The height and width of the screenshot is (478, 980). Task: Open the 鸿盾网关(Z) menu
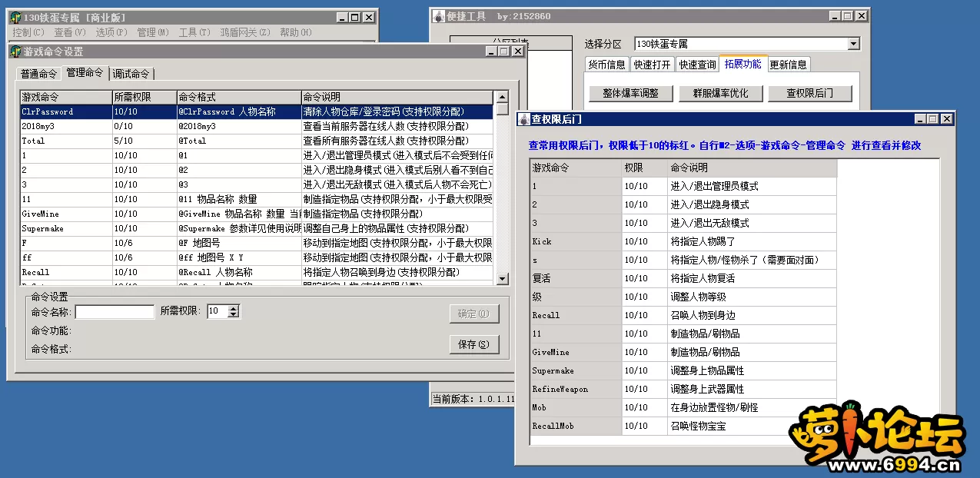tap(245, 32)
